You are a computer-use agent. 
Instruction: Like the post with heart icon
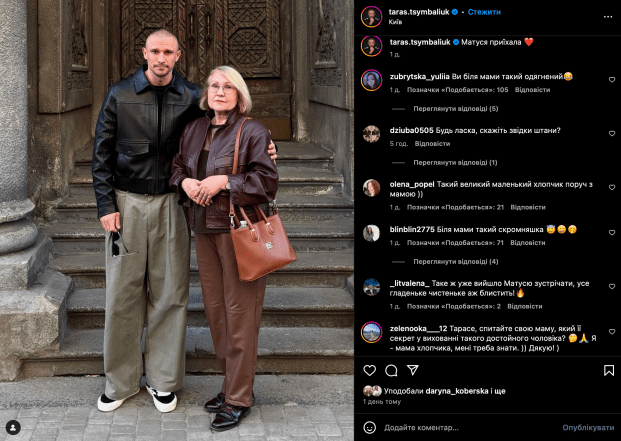pyautogui.click(x=370, y=370)
